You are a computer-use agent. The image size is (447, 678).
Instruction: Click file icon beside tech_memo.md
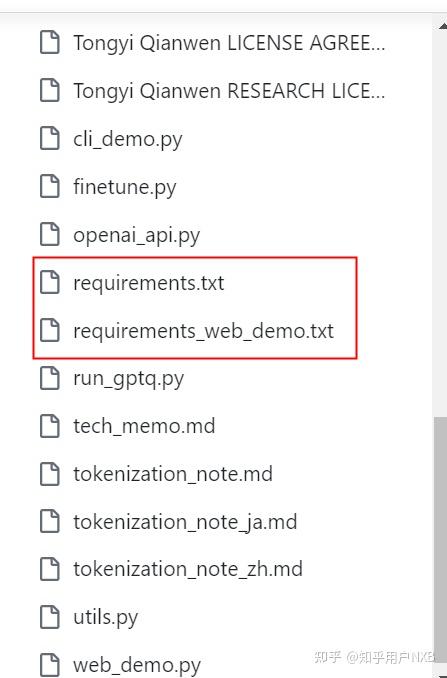click(x=50, y=426)
